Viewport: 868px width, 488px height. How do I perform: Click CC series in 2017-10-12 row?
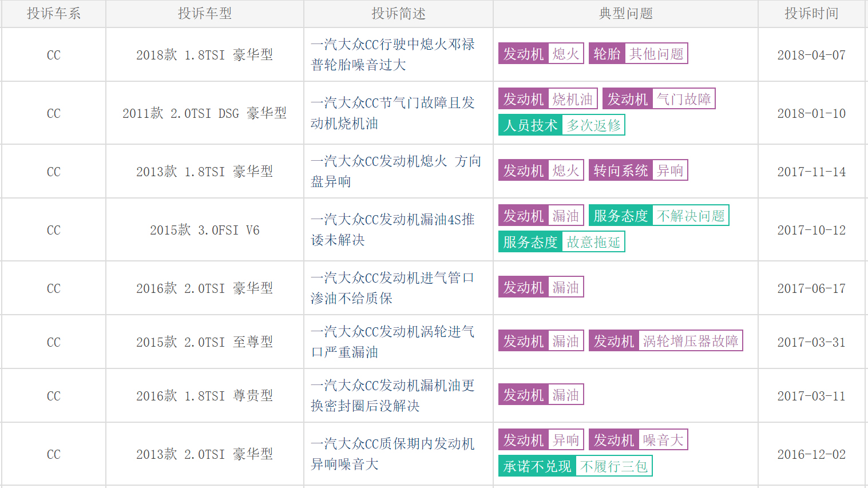(54, 231)
